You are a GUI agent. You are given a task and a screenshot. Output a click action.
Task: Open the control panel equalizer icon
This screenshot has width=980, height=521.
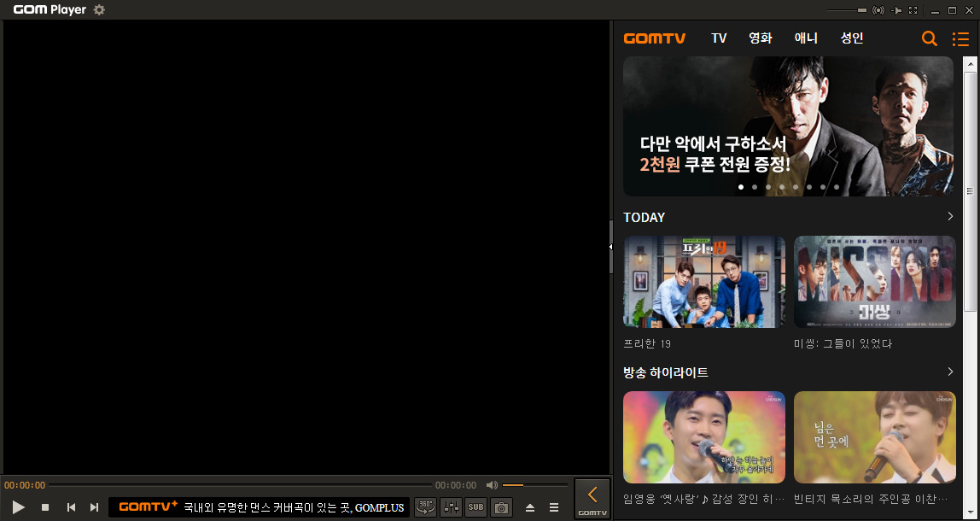tap(452, 507)
